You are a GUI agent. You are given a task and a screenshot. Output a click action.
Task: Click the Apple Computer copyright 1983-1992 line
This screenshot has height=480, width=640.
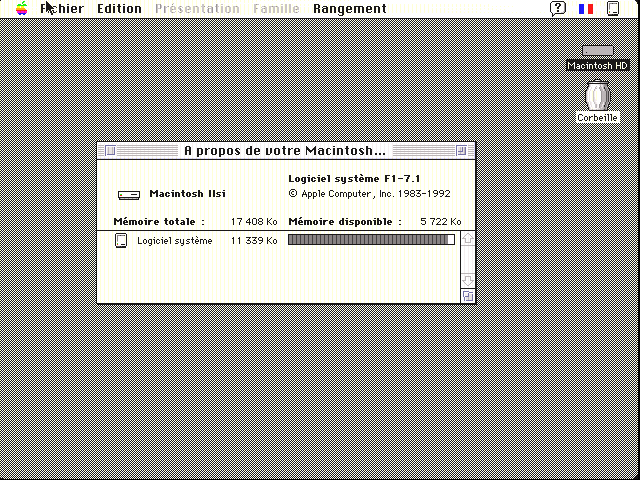click(x=369, y=193)
